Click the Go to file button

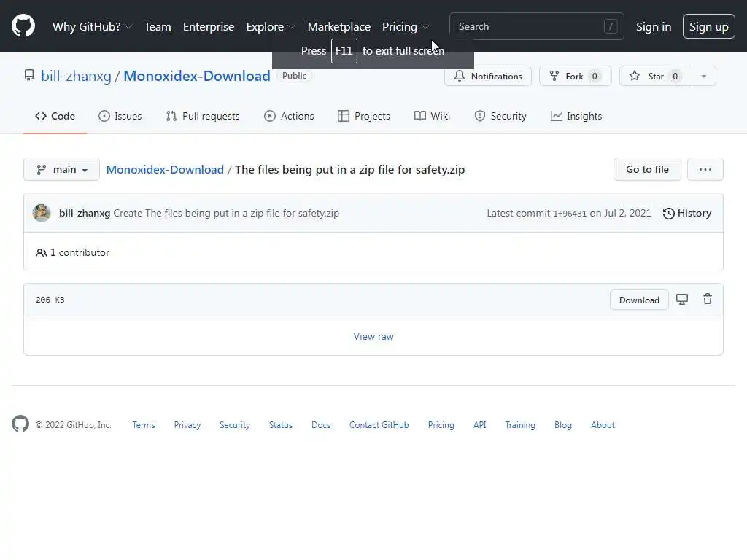point(647,169)
